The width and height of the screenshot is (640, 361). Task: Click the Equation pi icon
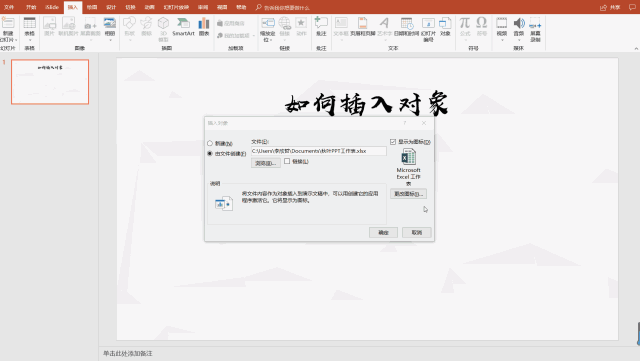(465, 23)
